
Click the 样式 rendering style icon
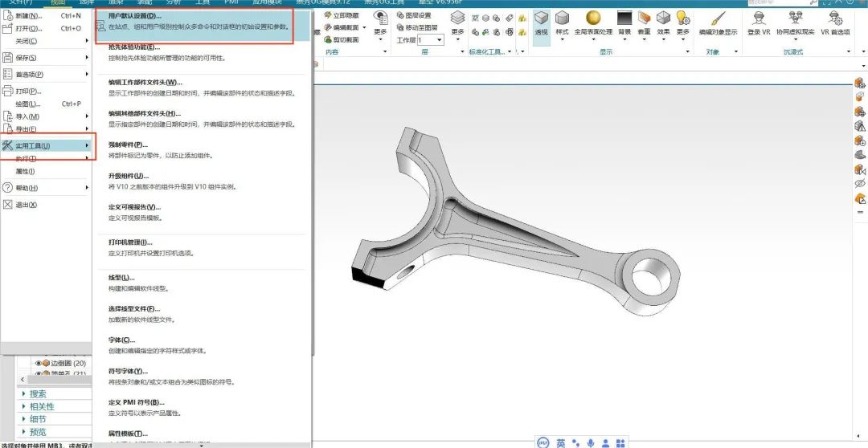coord(562,18)
